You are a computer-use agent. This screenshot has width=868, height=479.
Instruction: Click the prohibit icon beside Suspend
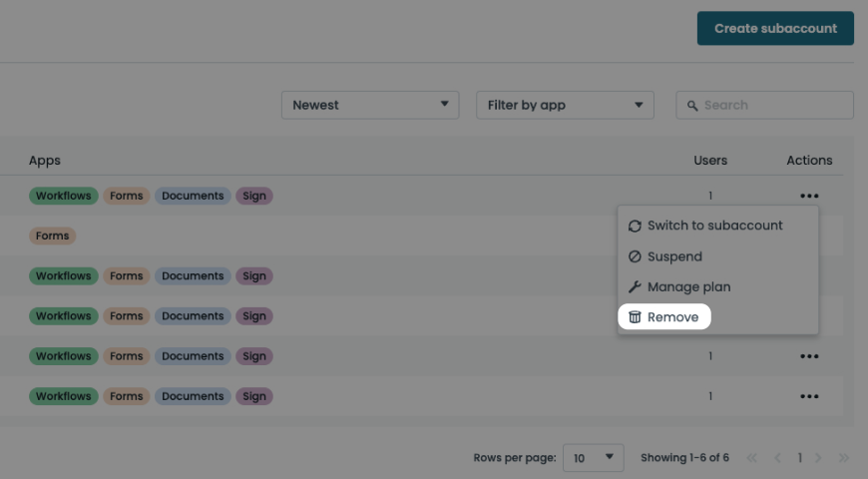coord(635,256)
